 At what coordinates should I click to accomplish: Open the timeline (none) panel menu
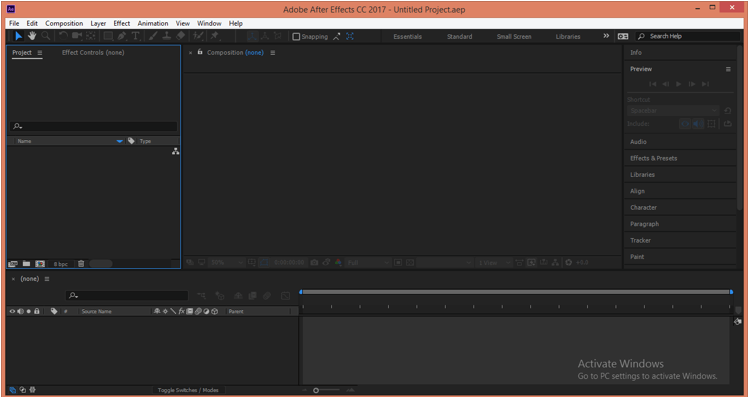point(47,280)
